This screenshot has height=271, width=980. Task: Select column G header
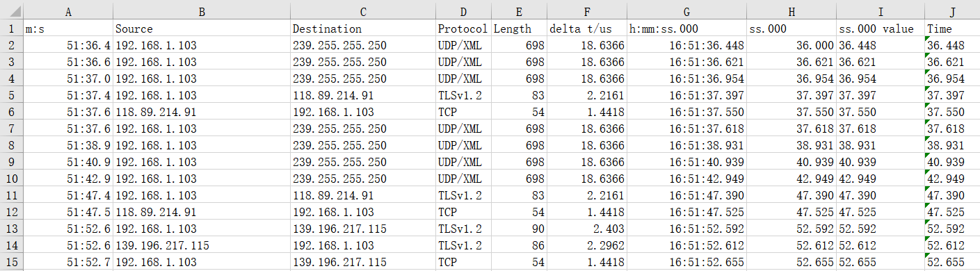pos(686,11)
